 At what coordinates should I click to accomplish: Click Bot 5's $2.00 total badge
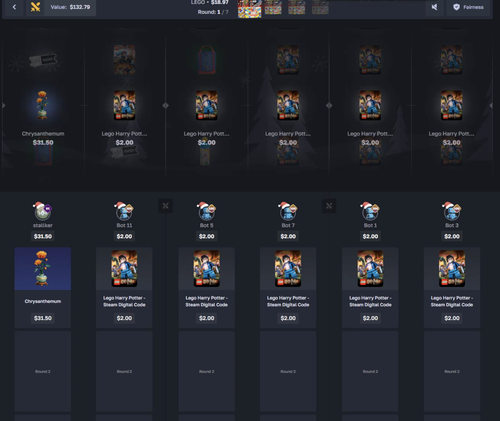[206, 236]
